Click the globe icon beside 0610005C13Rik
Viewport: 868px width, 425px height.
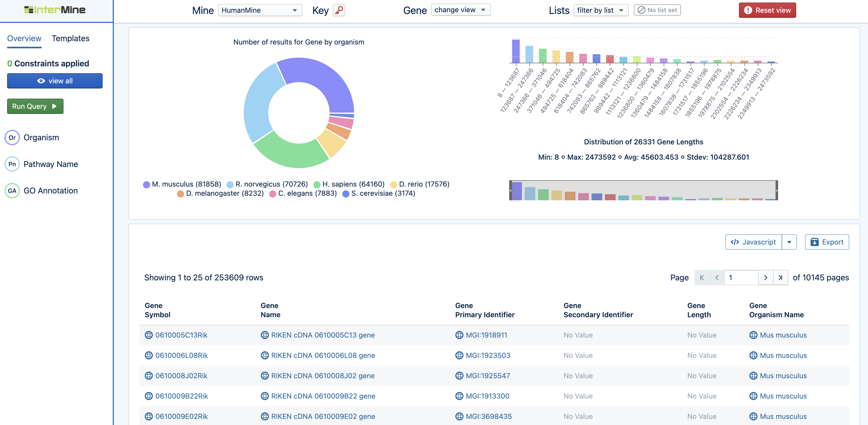click(148, 335)
